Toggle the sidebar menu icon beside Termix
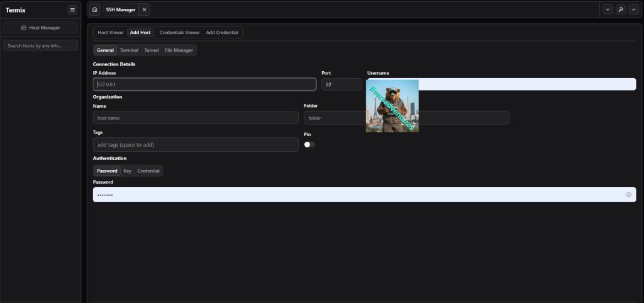The width and height of the screenshot is (644, 303). [72, 9]
